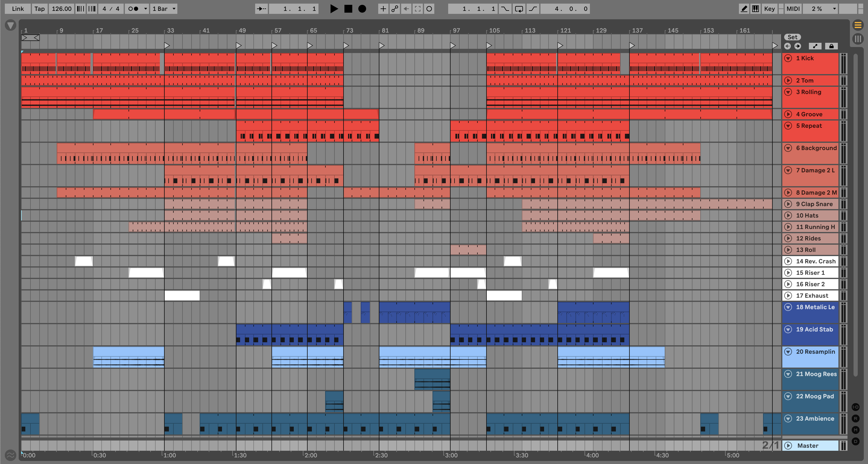The width and height of the screenshot is (868, 464).
Task: Open the 1 Bar quantization dropdown
Action: click(x=164, y=9)
